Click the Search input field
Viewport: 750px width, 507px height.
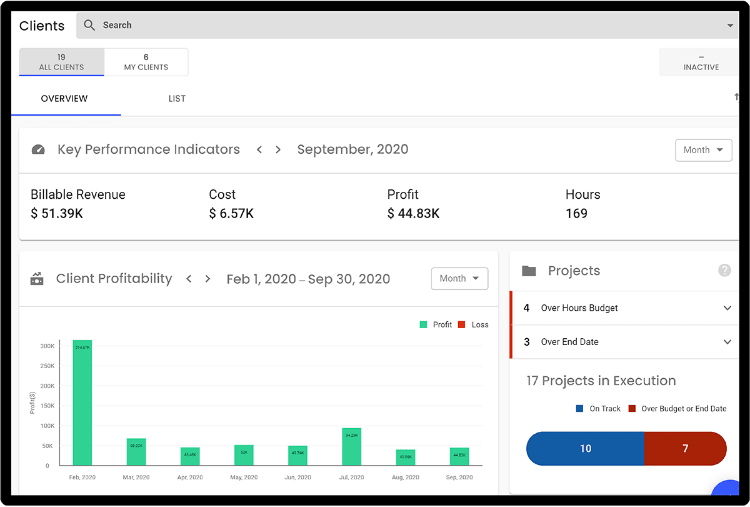point(407,25)
